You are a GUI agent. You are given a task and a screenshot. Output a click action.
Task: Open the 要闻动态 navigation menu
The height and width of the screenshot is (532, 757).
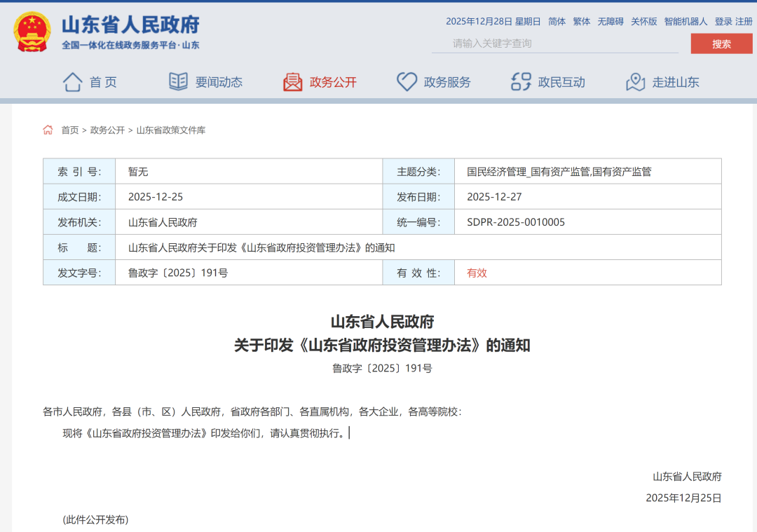click(219, 82)
